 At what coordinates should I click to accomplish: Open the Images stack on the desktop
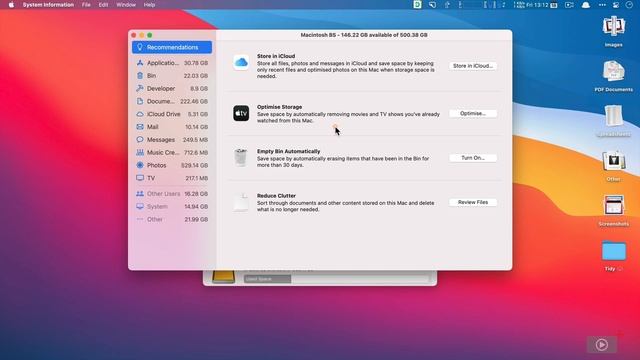pos(613,27)
